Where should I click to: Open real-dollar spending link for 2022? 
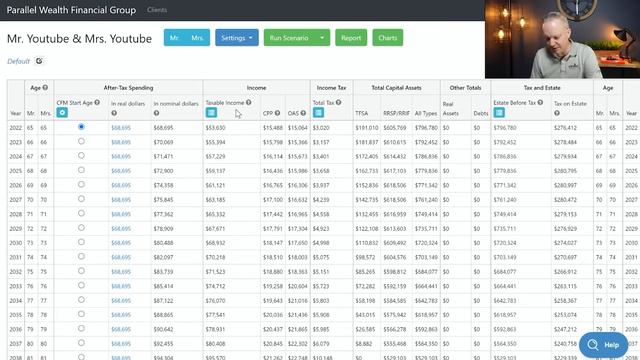tap(121, 128)
